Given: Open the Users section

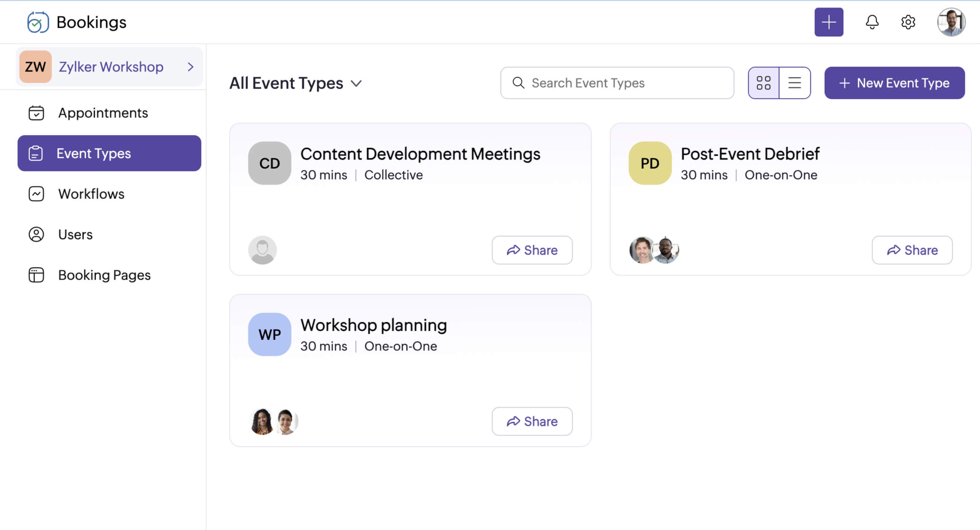Looking at the screenshot, I should point(75,235).
